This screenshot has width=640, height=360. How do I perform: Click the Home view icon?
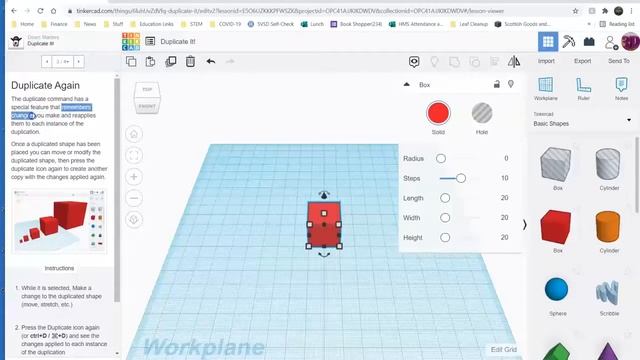[134, 134]
